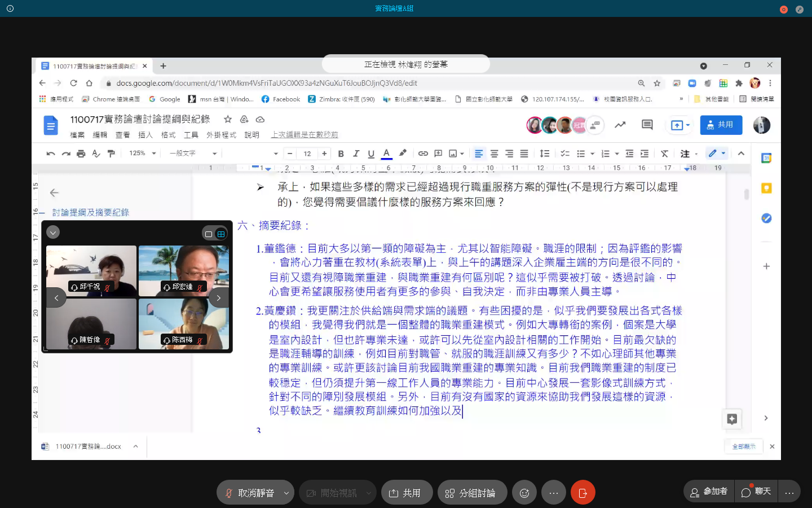This screenshot has width=812, height=508.
Task: Click the blue 共用 share button
Action: [x=721, y=125]
